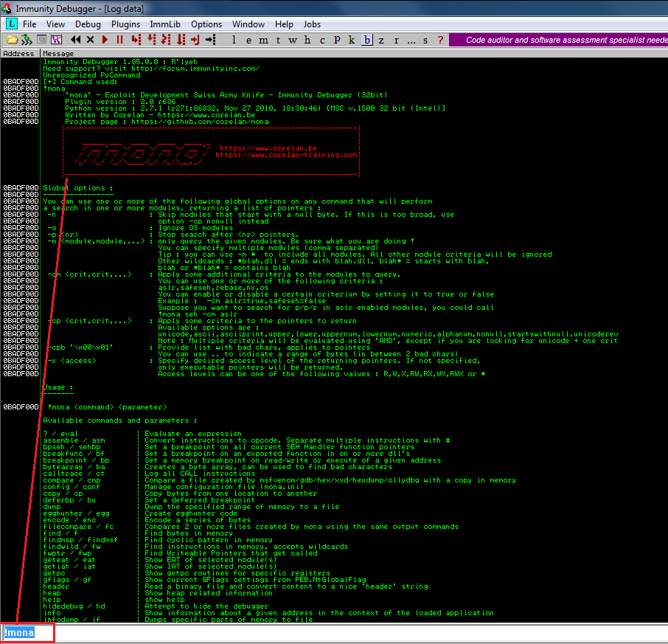Screen dimensions: 668x644
Task: Click the Step into toolbar icon
Action: (136, 39)
